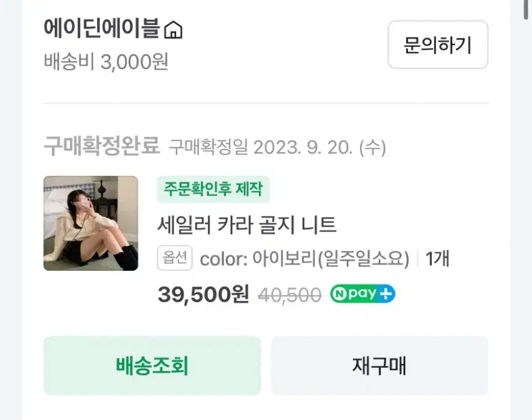Click the plus symbol on the Npay badge

(387, 294)
